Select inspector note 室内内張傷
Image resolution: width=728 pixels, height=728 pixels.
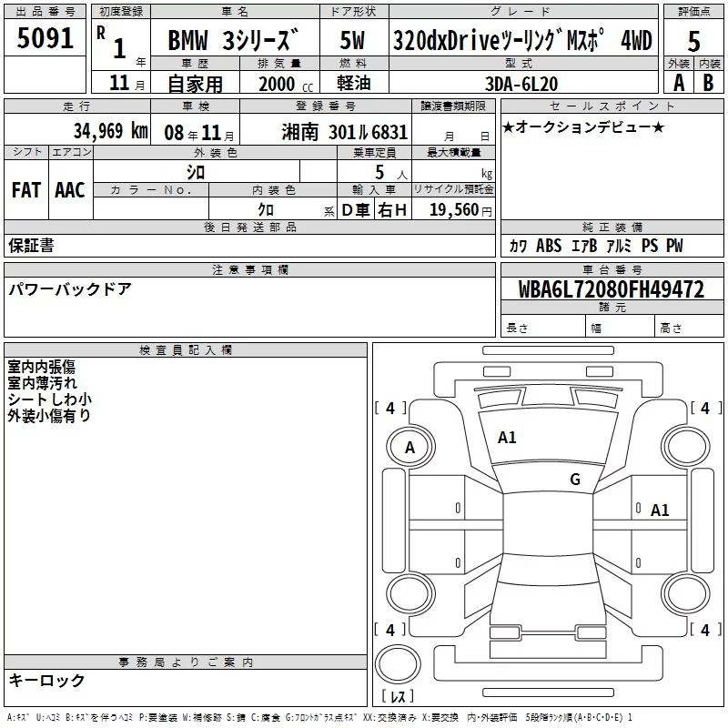click(41, 367)
